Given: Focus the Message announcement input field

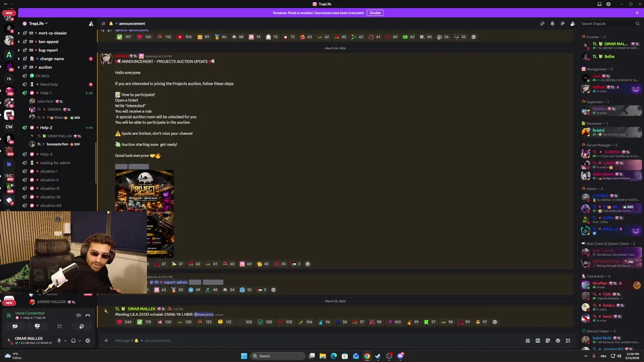Looking at the screenshot, I should (317, 340).
